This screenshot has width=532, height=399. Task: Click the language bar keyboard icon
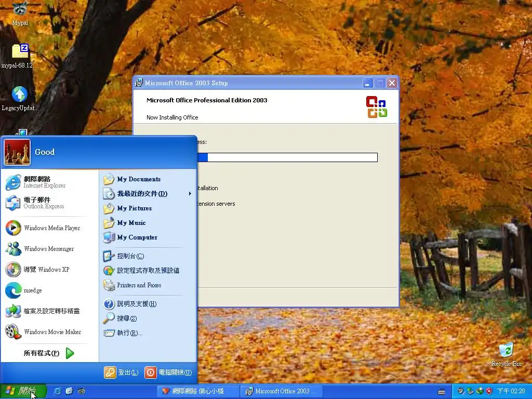point(442,392)
